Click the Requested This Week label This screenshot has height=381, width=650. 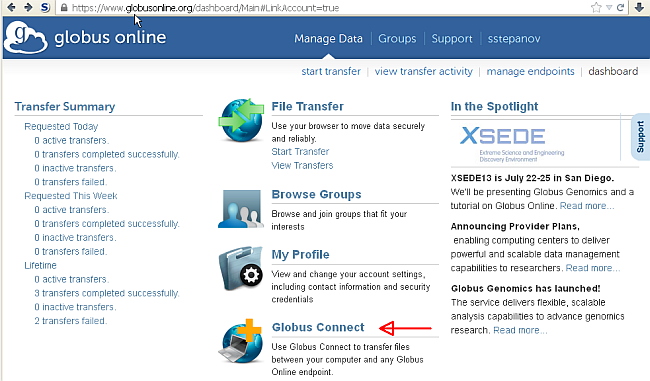tap(71, 196)
